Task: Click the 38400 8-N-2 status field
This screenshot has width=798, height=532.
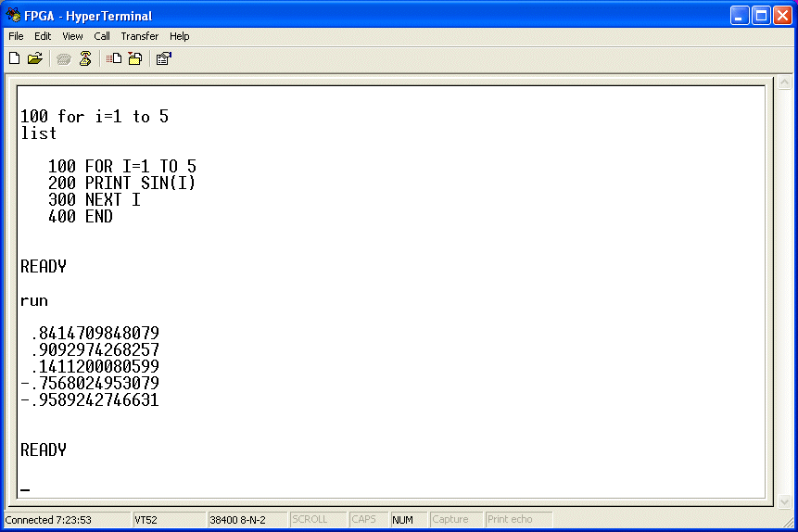Action: coord(246,520)
